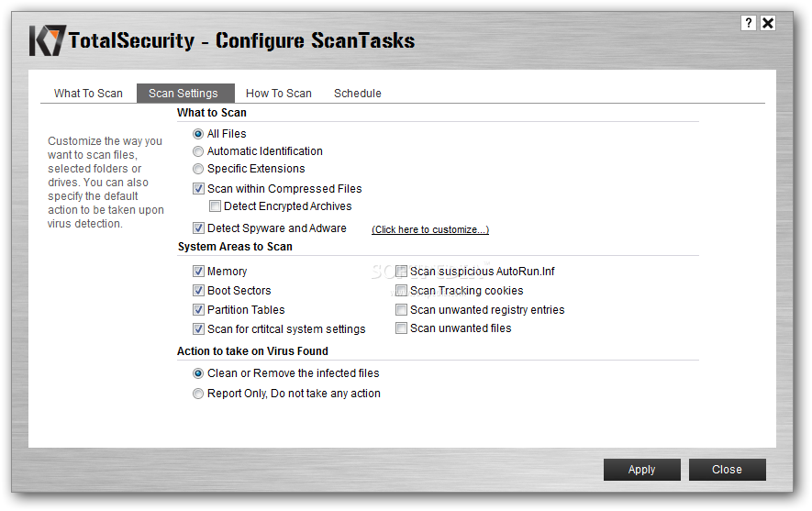Click the 'TotalSecurity - Configure ScanTasks' title
The image size is (812, 511).
tap(241, 40)
